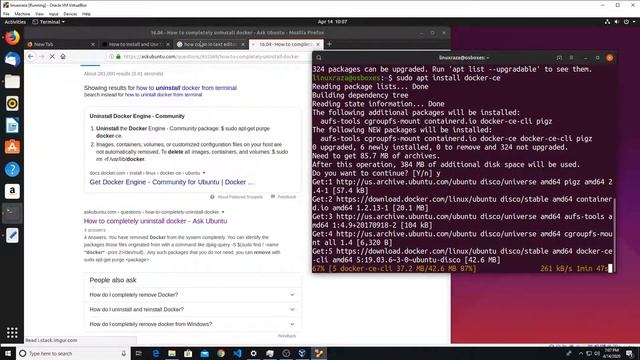640x360 pixels.
Task: Open the Windows Start menu
Action: coord(8,353)
